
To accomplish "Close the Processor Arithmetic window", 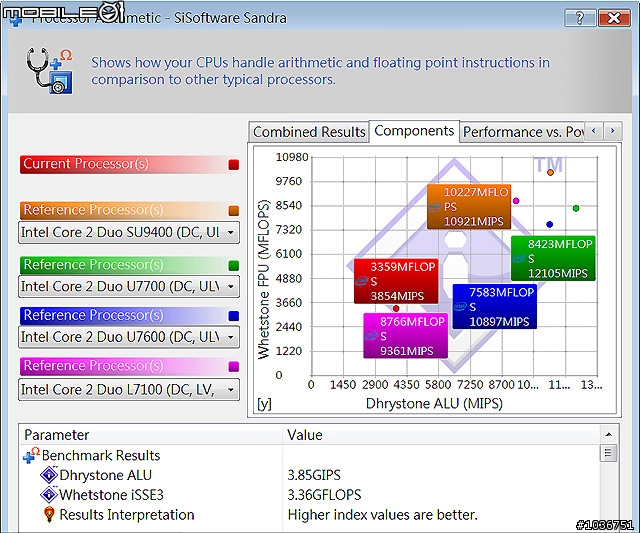I will click(x=614, y=18).
